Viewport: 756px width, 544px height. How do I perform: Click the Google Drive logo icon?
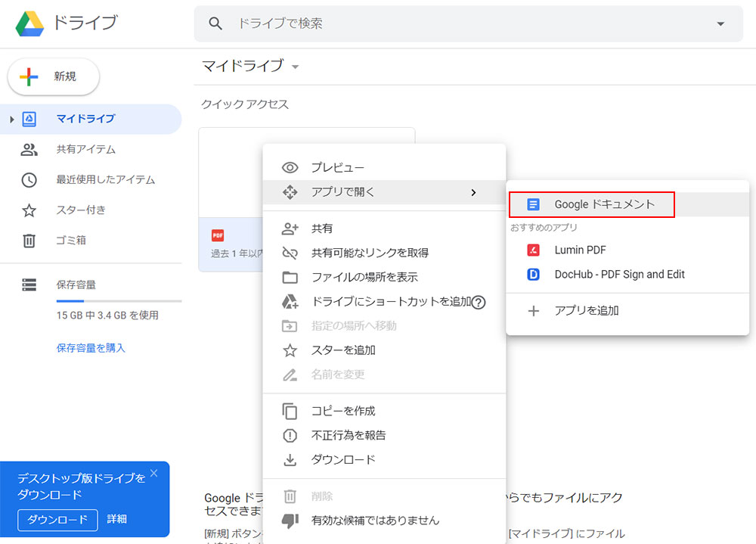[x=29, y=23]
